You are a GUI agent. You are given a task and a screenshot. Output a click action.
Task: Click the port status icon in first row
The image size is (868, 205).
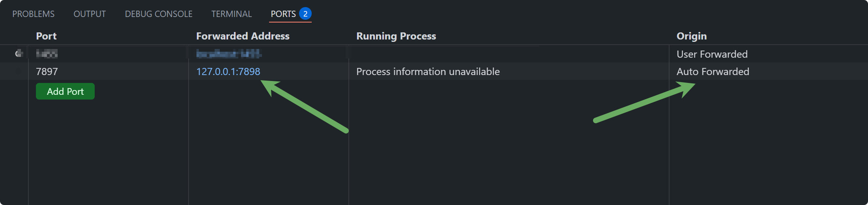19,53
